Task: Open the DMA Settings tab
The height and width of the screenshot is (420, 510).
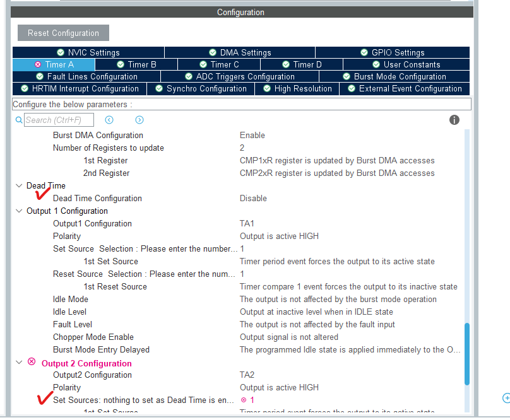Action: (x=240, y=52)
